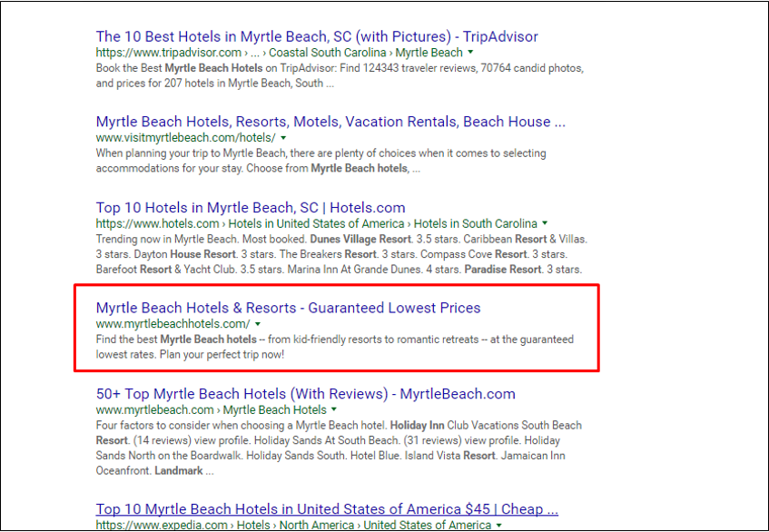Click snippet line 'lowest rates. Plan your perfect trip now!'
Viewport: 769px width, 532px height.
tap(191, 354)
